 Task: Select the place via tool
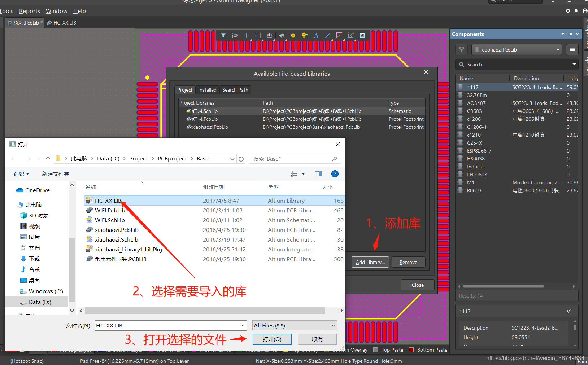[304, 35]
